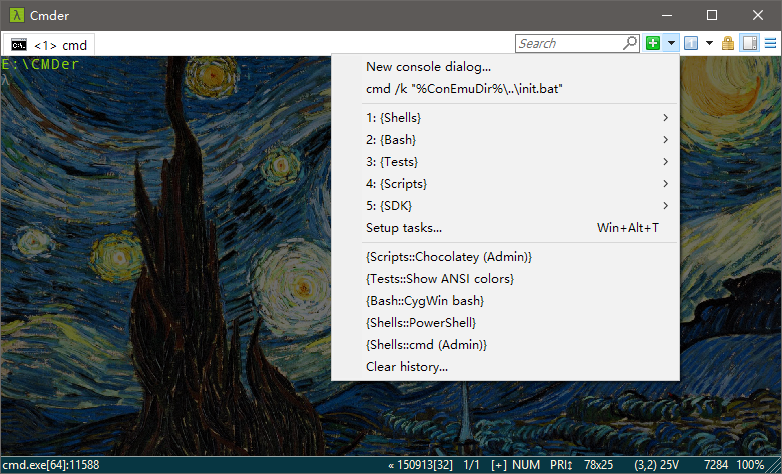The width and height of the screenshot is (782, 474).
Task: Open the dropdown arrow beside active console icon
Action: [709, 43]
